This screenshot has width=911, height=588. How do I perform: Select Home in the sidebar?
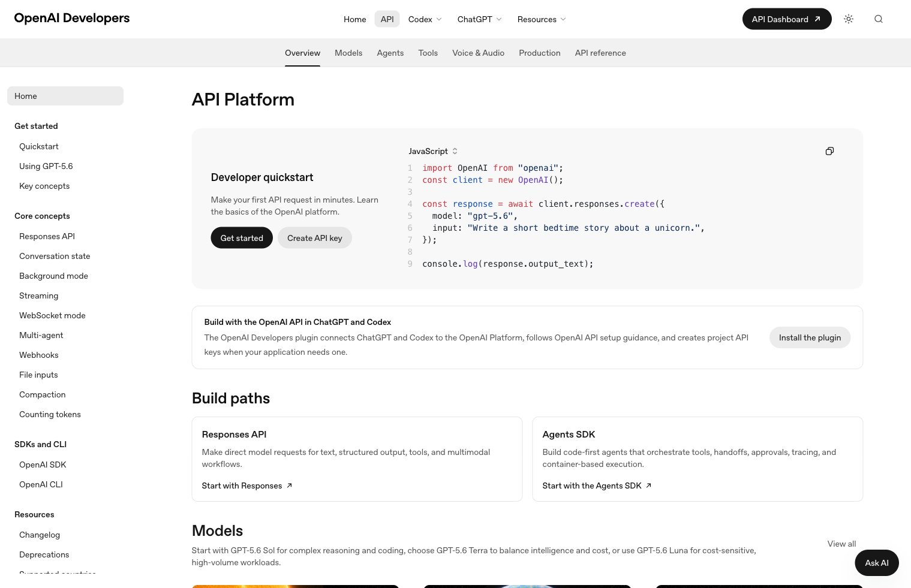coord(65,96)
